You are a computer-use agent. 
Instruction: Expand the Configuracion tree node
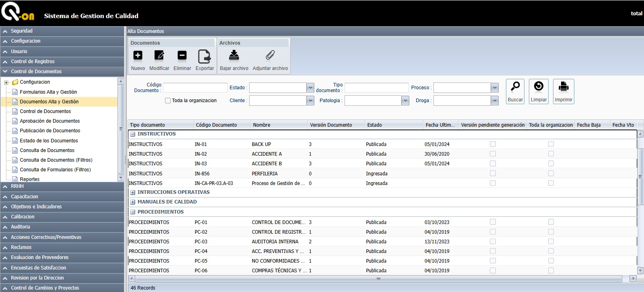(6, 82)
